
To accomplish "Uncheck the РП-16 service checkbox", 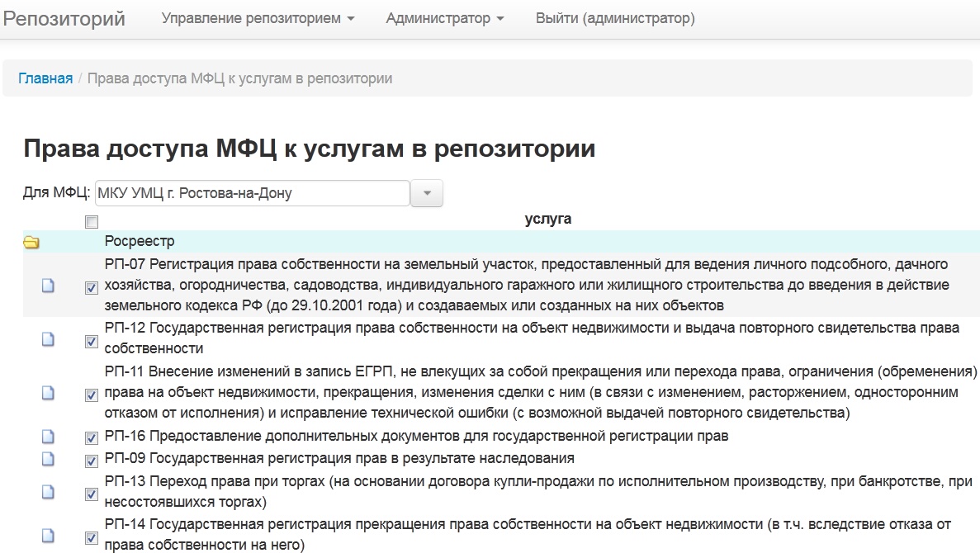I will 92,438.
